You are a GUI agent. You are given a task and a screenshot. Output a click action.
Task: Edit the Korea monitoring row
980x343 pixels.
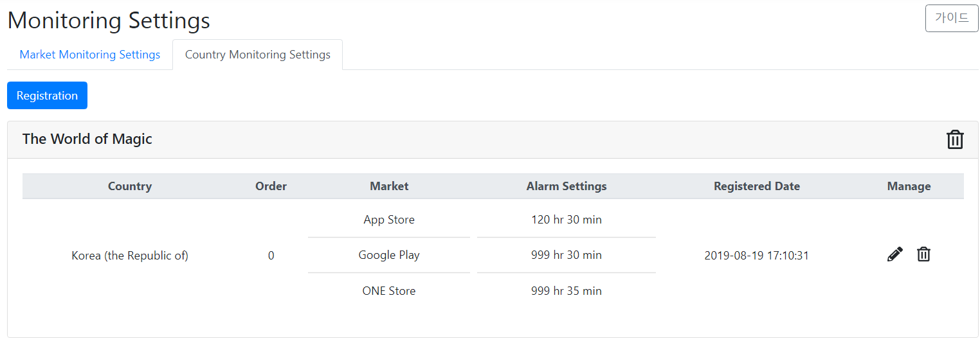pyautogui.click(x=894, y=254)
